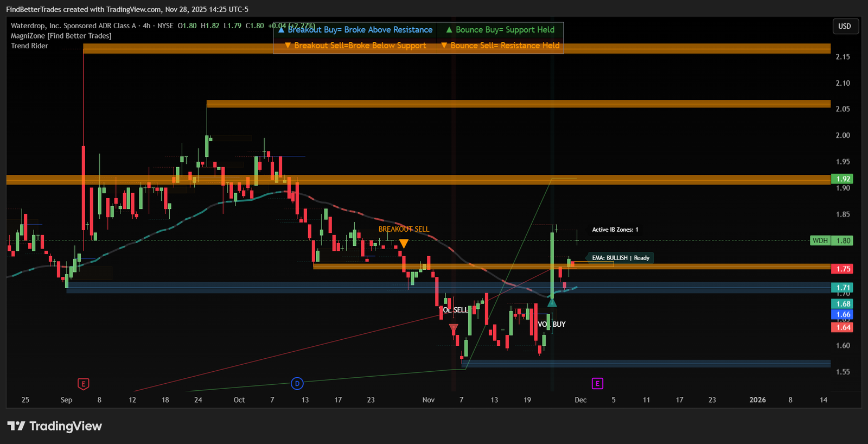
Task: Click the blue support zone near 1.56
Action: click(x=646, y=363)
